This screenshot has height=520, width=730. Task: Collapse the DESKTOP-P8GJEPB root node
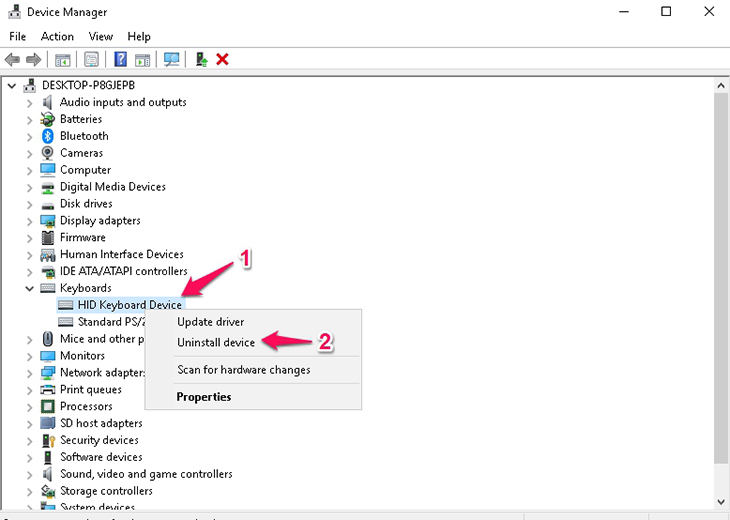tap(12, 86)
